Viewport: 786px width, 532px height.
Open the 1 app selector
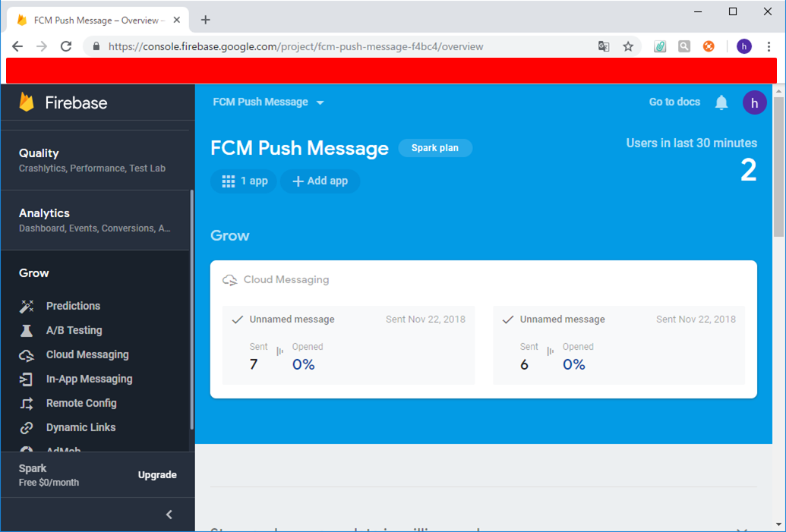[244, 181]
